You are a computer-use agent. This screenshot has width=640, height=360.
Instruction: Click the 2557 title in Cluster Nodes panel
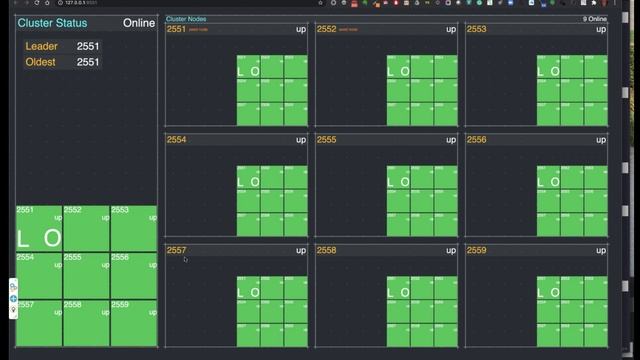click(x=176, y=250)
